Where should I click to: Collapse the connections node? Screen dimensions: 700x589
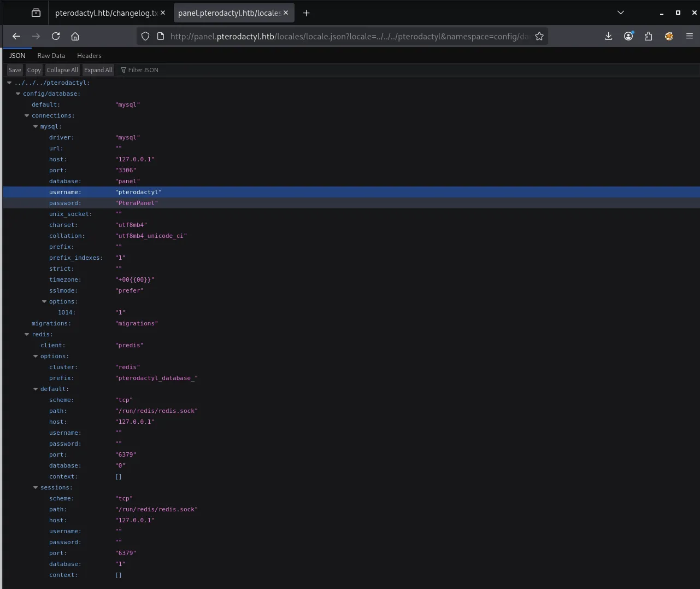coord(27,115)
